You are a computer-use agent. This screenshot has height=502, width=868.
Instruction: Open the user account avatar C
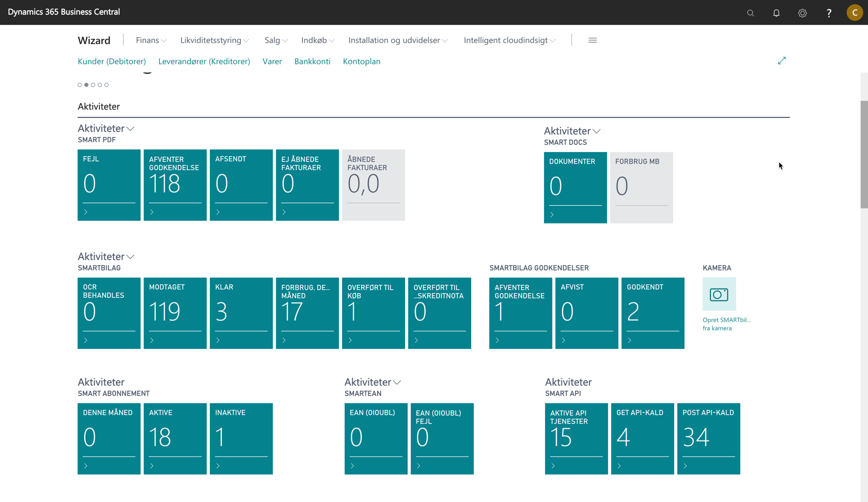click(x=855, y=12)
